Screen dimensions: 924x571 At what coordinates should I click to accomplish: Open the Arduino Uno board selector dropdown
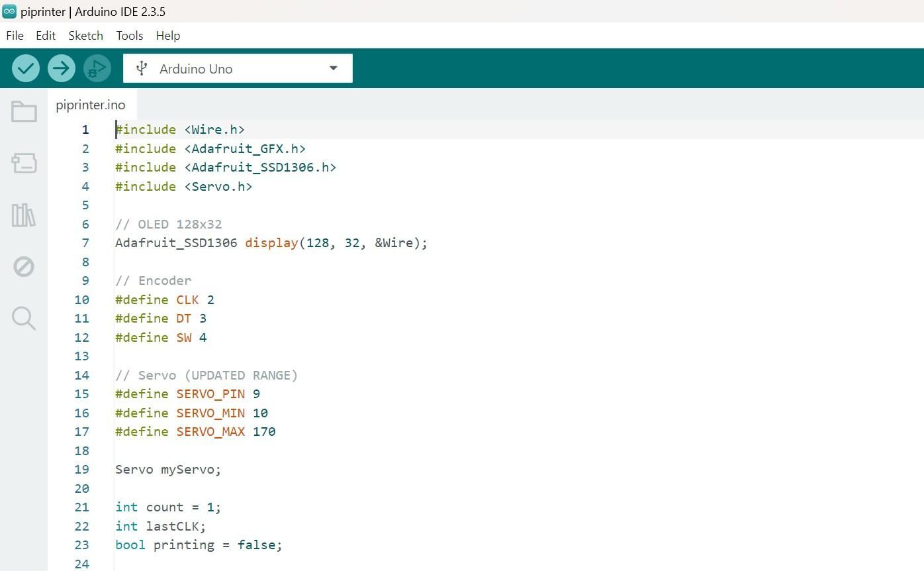tap(238, 68)
